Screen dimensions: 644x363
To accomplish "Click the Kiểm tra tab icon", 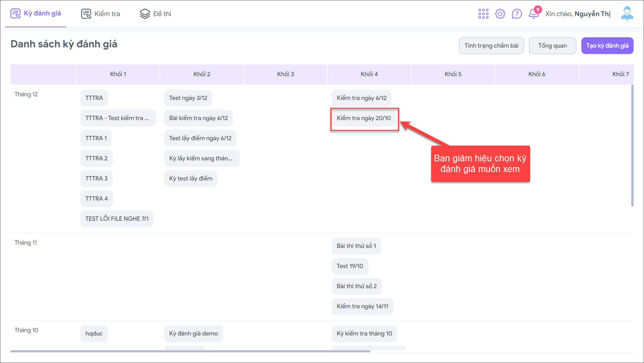I will pyautogui.click(x=86, y=14).
